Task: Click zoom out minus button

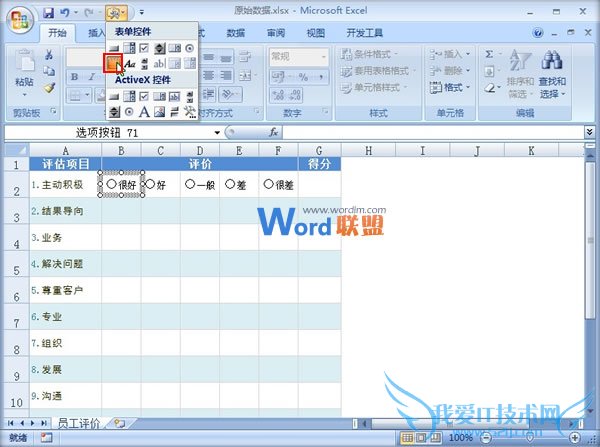Action: [486, 437]
